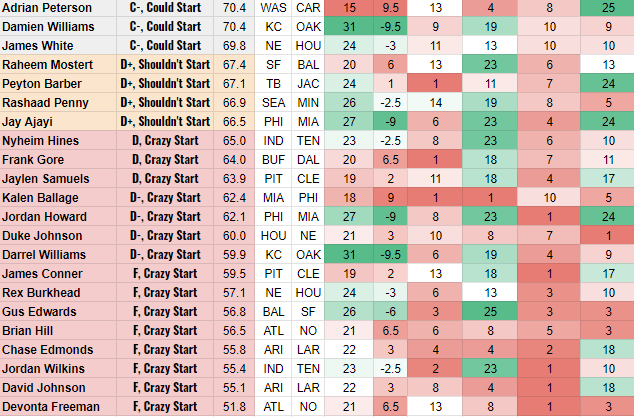Click Rashaad Penny's MIN opponent cell
This screenshot has width=634, height=417.
[x=307, y=103]
